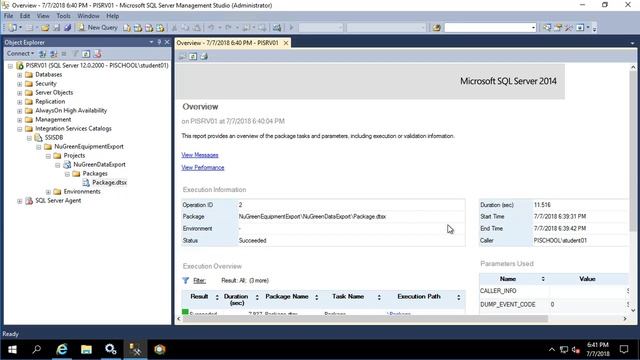Click the Open File folder icon

point(45,28)
